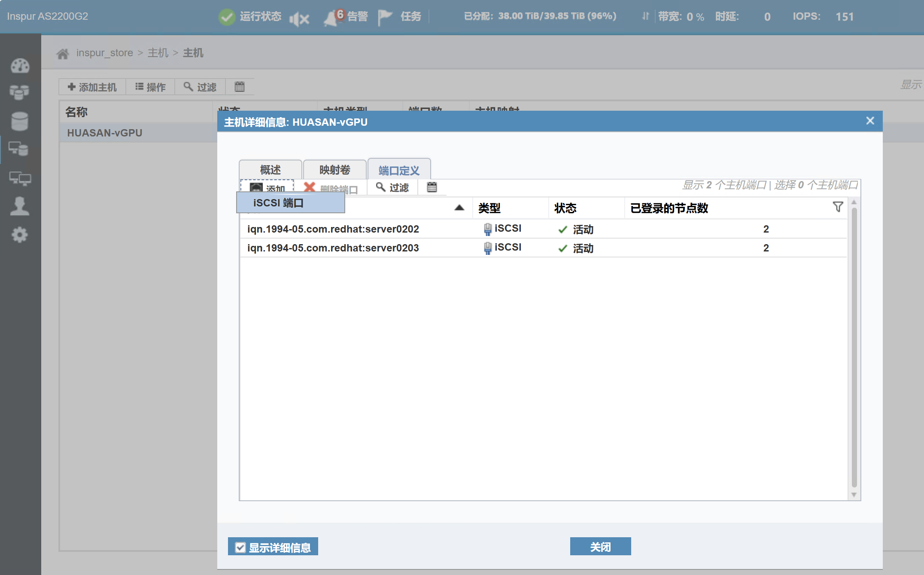Open the storage pools sidebar icon
This screenshot has width=924, height=575.
click(x=19, y=92)
